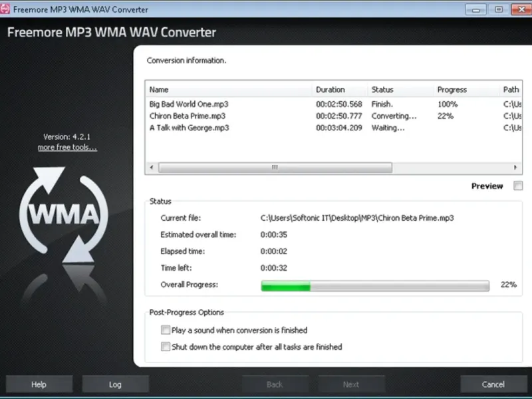Screen dimensions: 532x399
Task: Click the Back button
Action: (x=275, y=384)
